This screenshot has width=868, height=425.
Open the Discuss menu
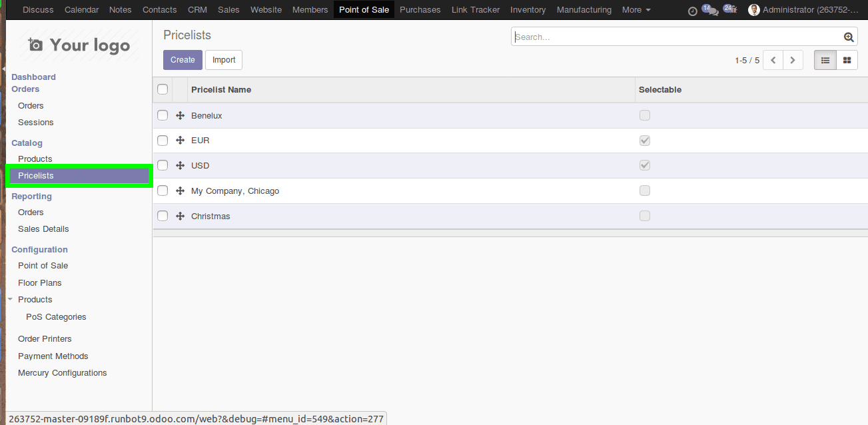pos(38,10)
